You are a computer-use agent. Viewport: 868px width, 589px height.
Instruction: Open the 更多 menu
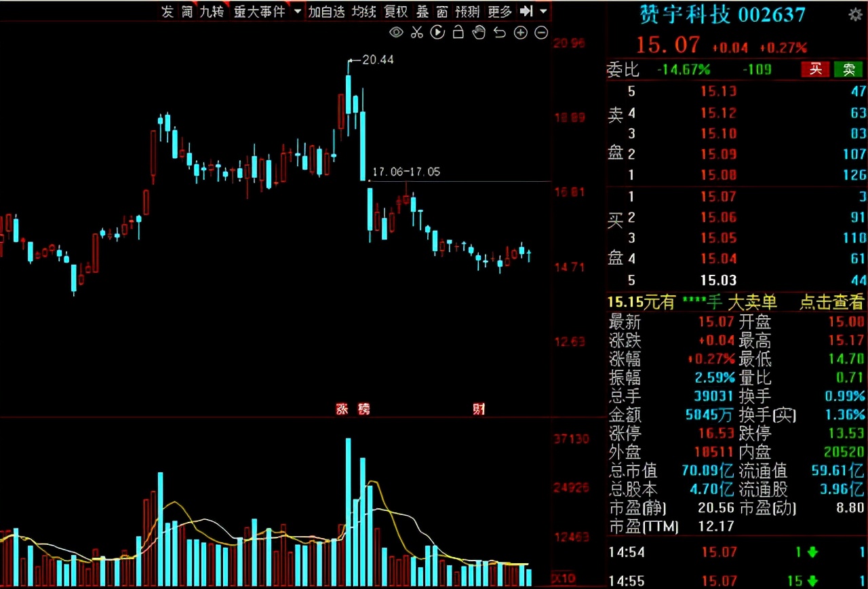point(500,12)
